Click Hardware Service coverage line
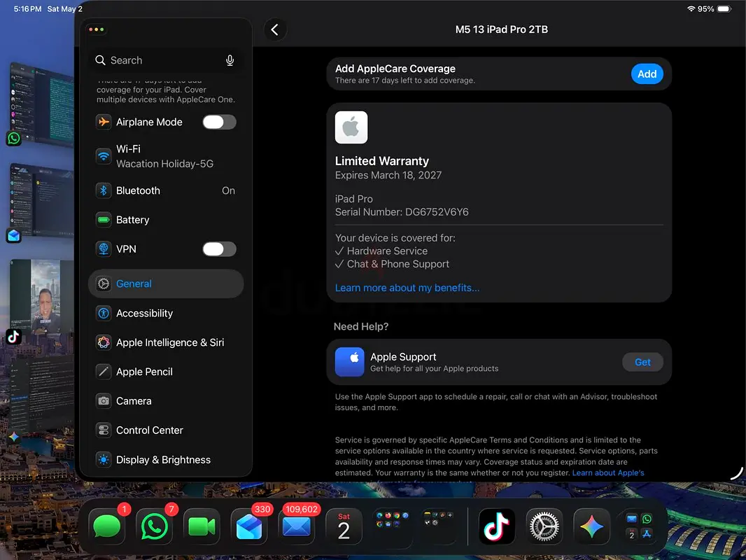 pos(381,251)
